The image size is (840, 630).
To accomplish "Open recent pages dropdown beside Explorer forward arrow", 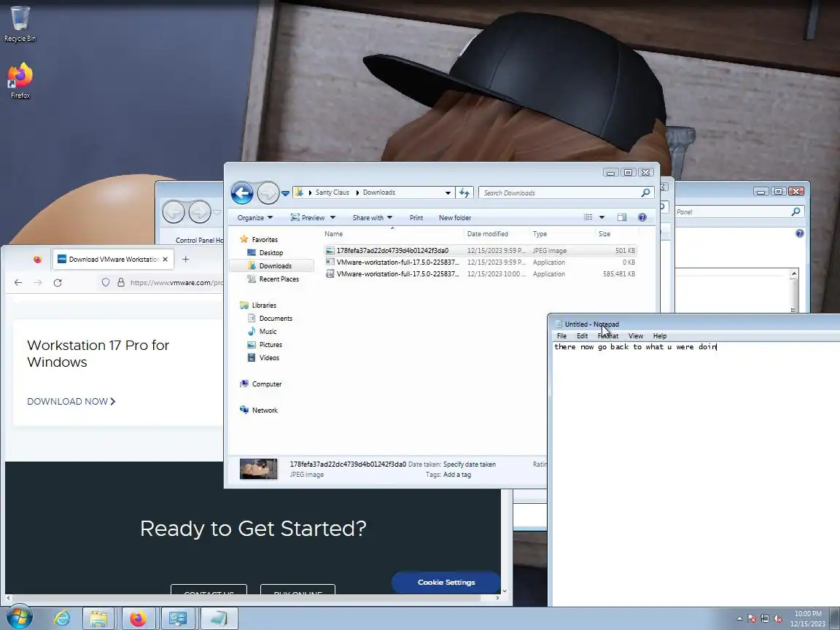I will 286,193.
